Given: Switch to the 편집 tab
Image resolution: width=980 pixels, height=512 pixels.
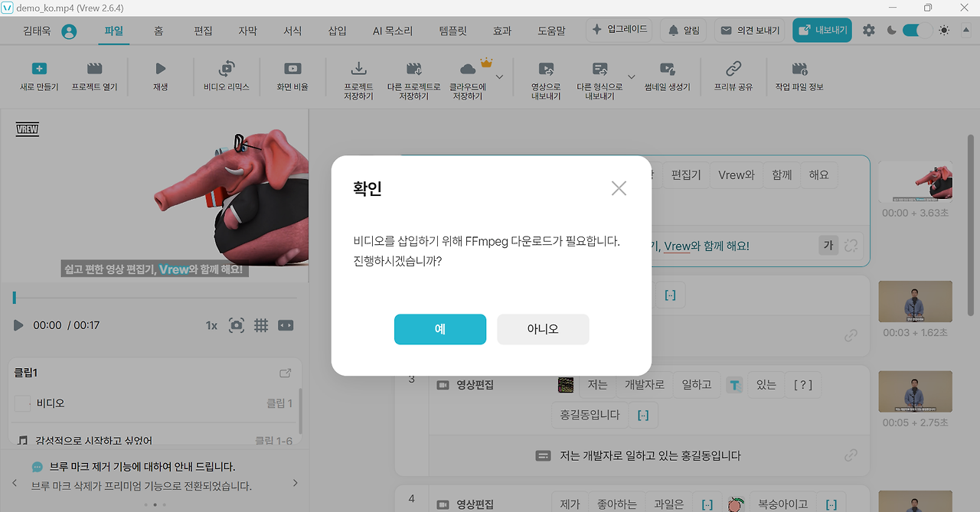Looking at the screenshot, I should click(203, 31).
